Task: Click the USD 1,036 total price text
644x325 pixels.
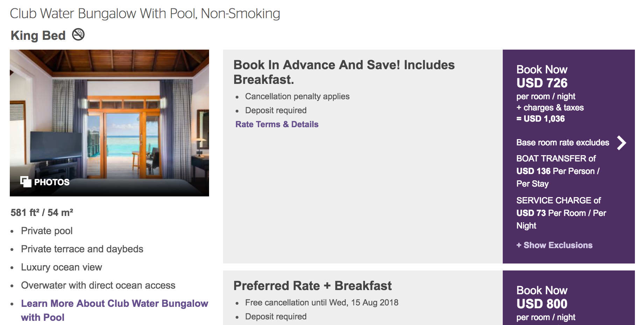Action: 544,119
